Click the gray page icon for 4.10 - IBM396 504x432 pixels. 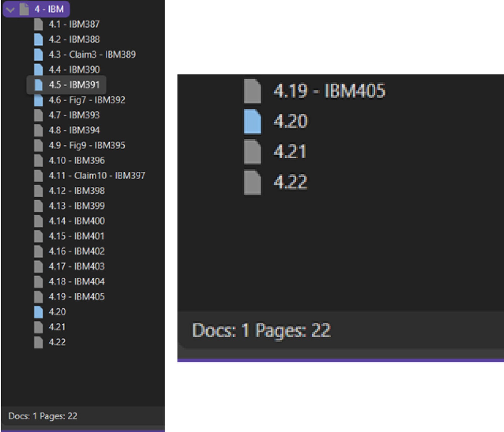(38, 161)
